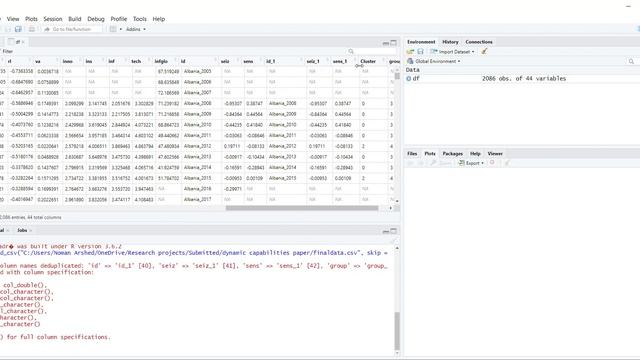Click the workspace panes layout icon

113,29
